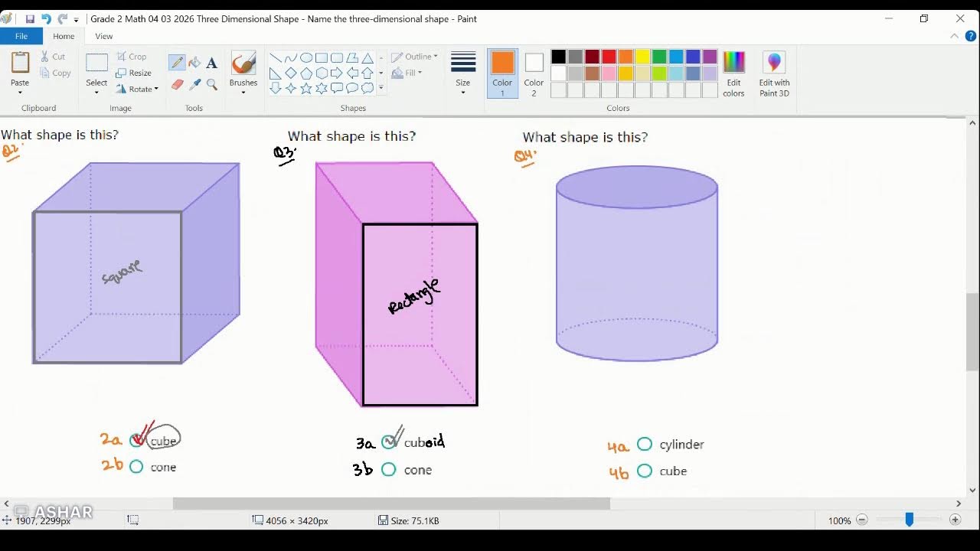The image size is (980, 551).
Task: Click the Save icon in title bar
Action: point(30,19)
